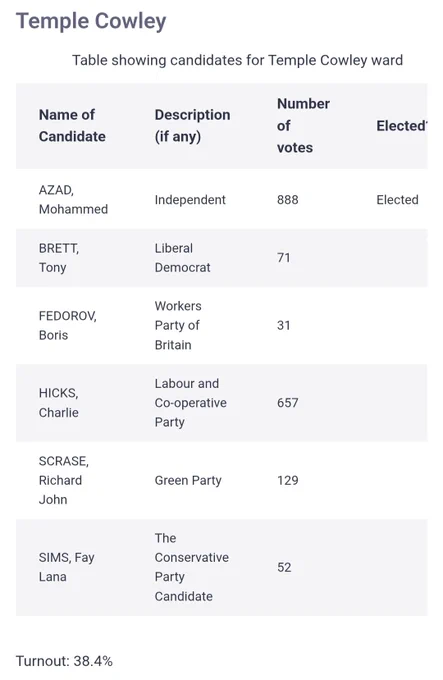Click the Description (if any) column header
The image size is (443, 680).
tap(192, 126)
